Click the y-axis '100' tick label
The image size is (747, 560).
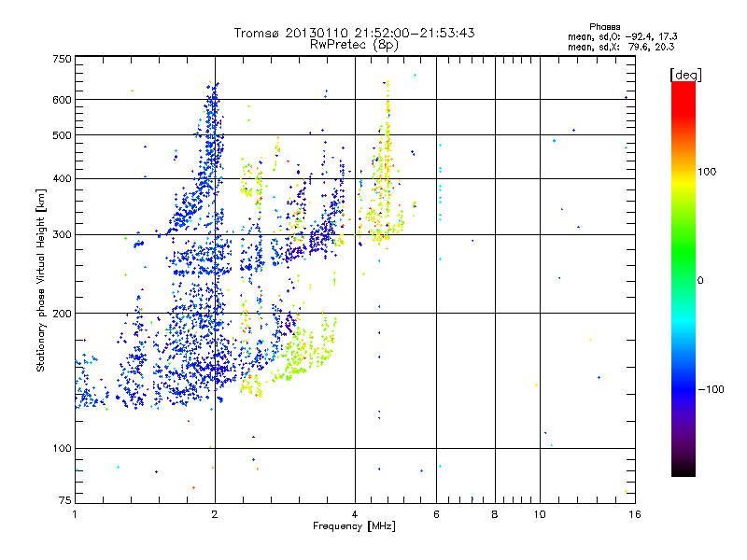click(x=62, y=449)
